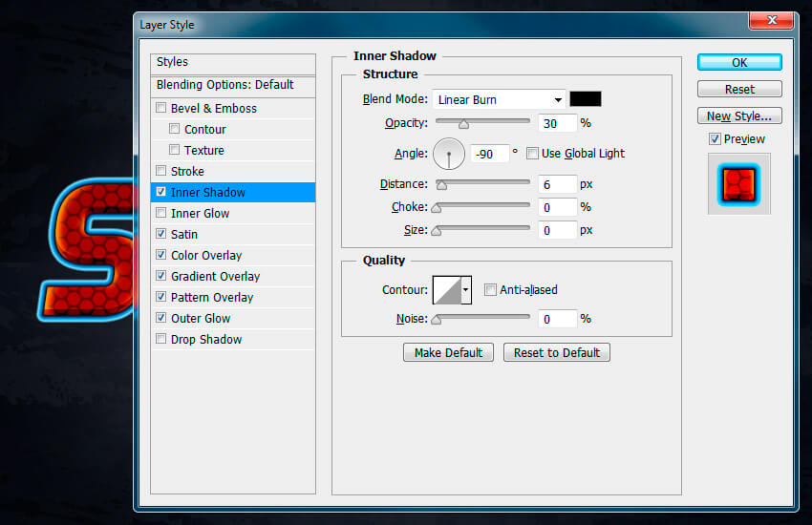Viewport: 812px width, 525px height.
Task: Uncheck the Preview checkbox
Action: (715, 139)
